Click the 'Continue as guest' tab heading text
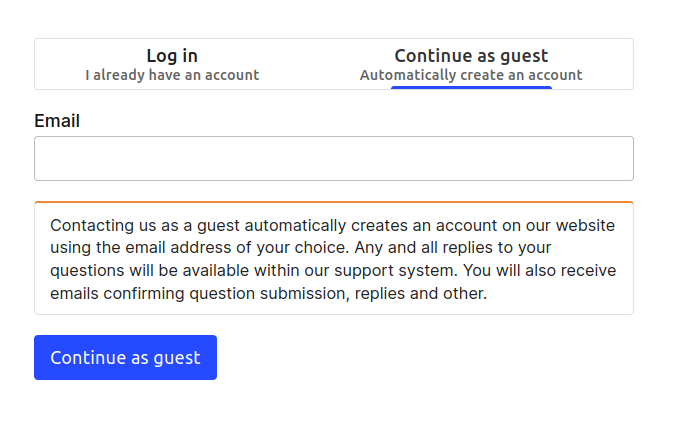The width and height of the screenshot is (675, 431). click(471, 56)
